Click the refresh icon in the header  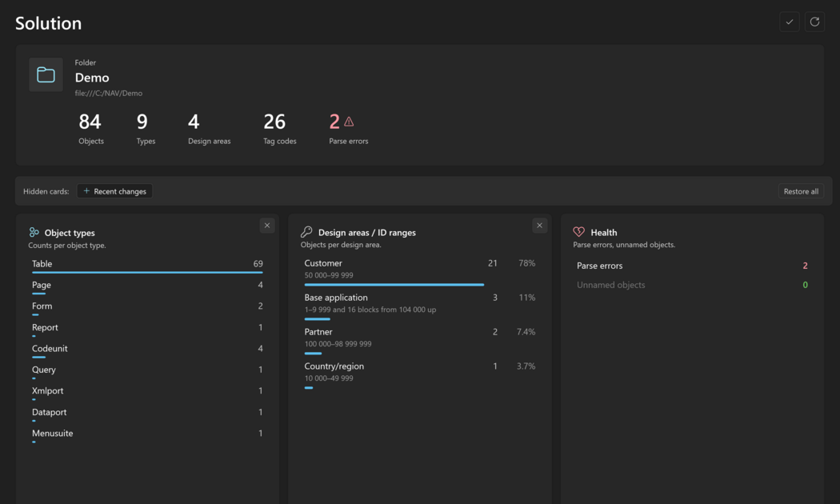[814, 22]
